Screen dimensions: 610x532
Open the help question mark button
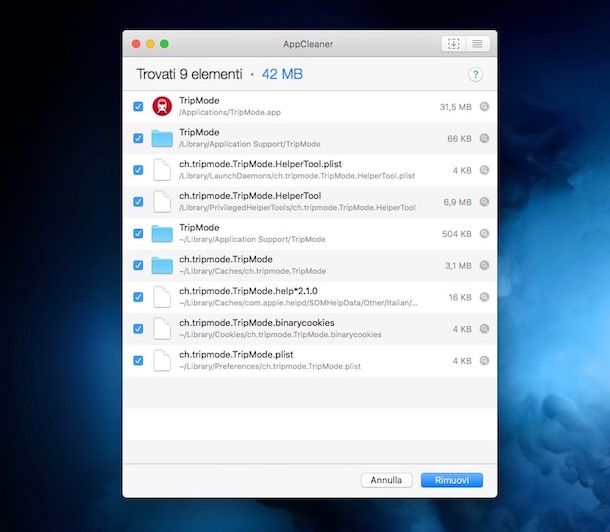475,75
